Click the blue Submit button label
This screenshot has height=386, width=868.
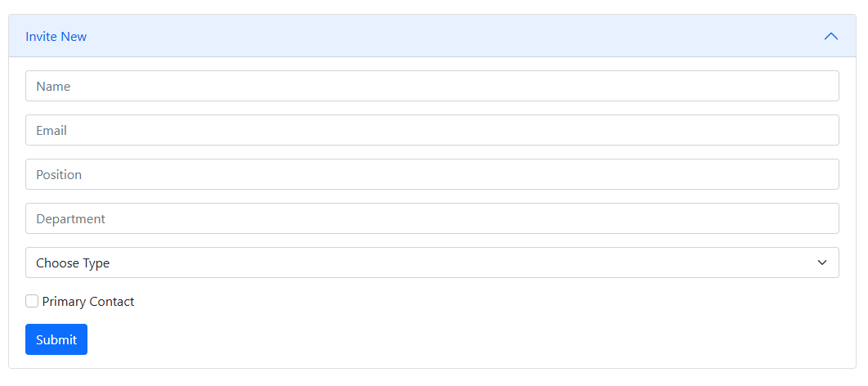click(x=56, y=339)
